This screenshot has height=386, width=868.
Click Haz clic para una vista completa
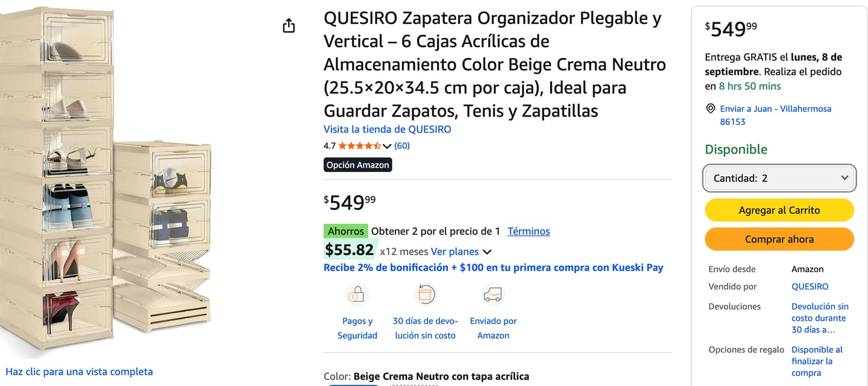click(79, 372)
